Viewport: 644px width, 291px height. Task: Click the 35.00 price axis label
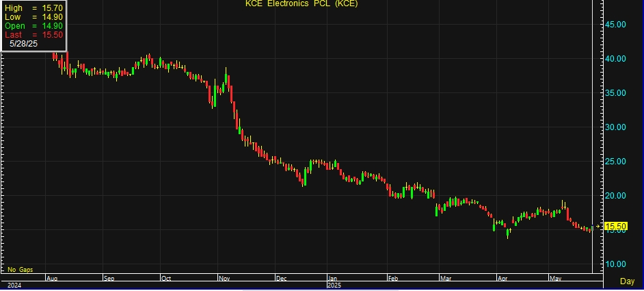[615, 92]
